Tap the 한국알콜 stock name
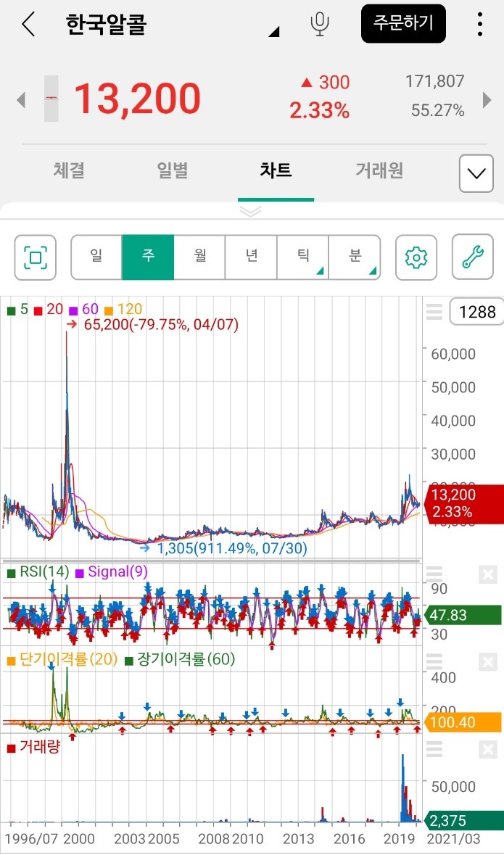504x855 pixels. 107,25
